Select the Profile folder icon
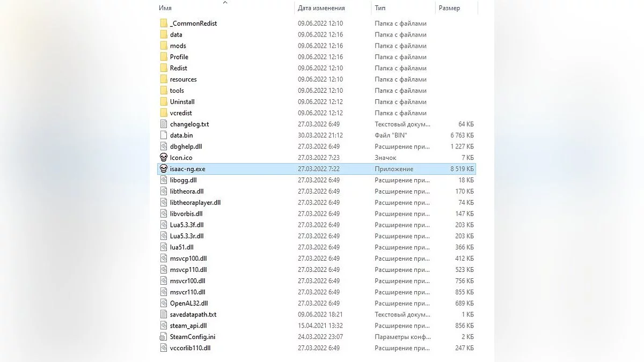644x362 pixels. pos(164,57)
